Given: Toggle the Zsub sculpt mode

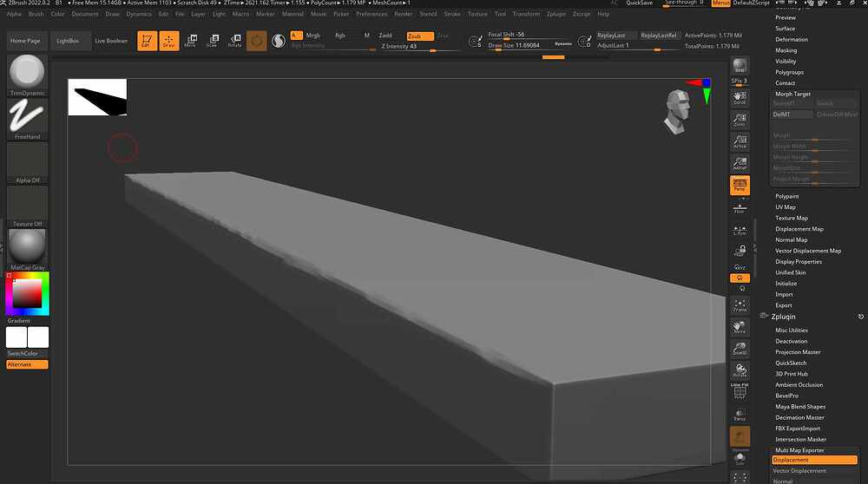Looking at the screenshot, I should point(419,36).
